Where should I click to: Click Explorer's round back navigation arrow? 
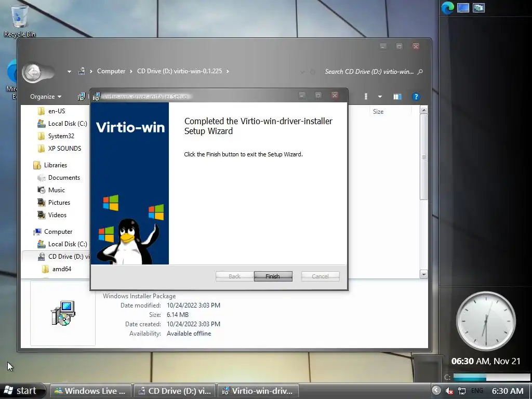(x=33, y=72)
